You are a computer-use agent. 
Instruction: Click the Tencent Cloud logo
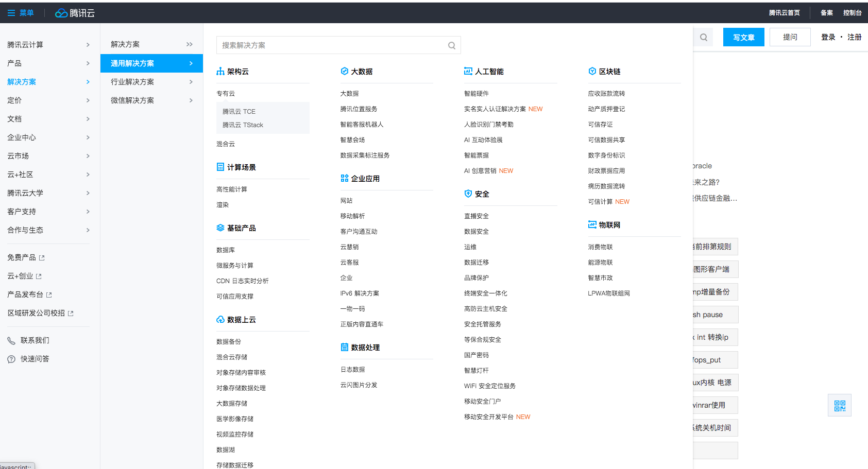click(75, 13)
